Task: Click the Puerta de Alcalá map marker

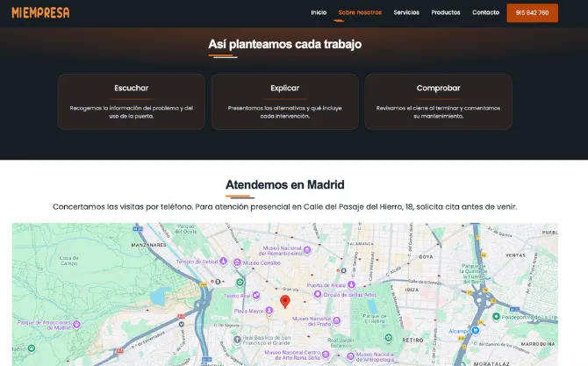Action: pos(351,284)
